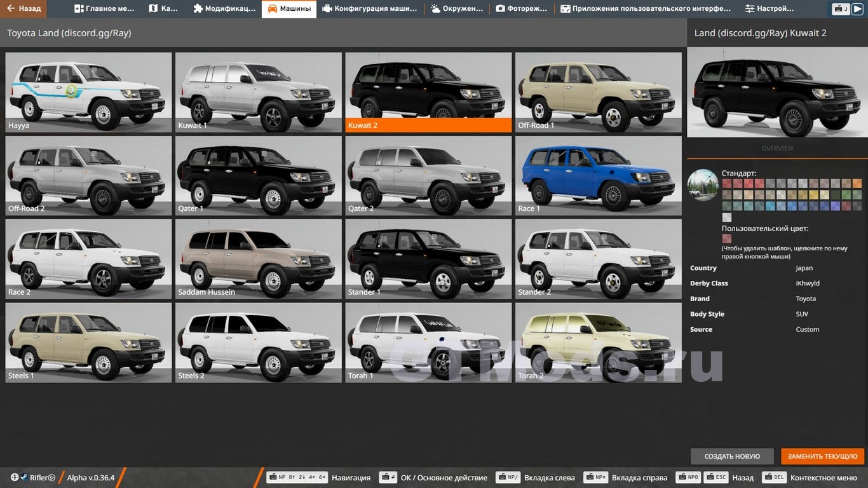Select the Qater 2 configuration
Image resolution: width=868 pixels, height=488 pixels.
[x=428, y=175]
